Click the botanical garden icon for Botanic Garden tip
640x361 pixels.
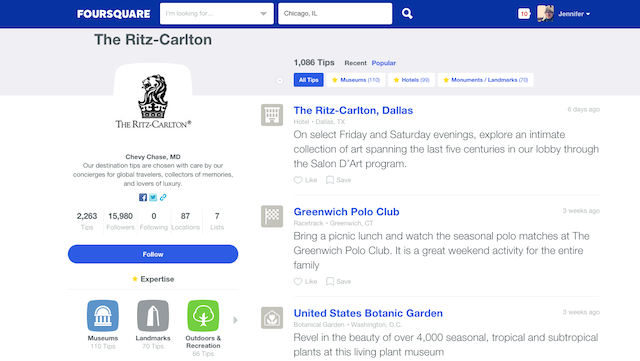(x=272, y=318)
